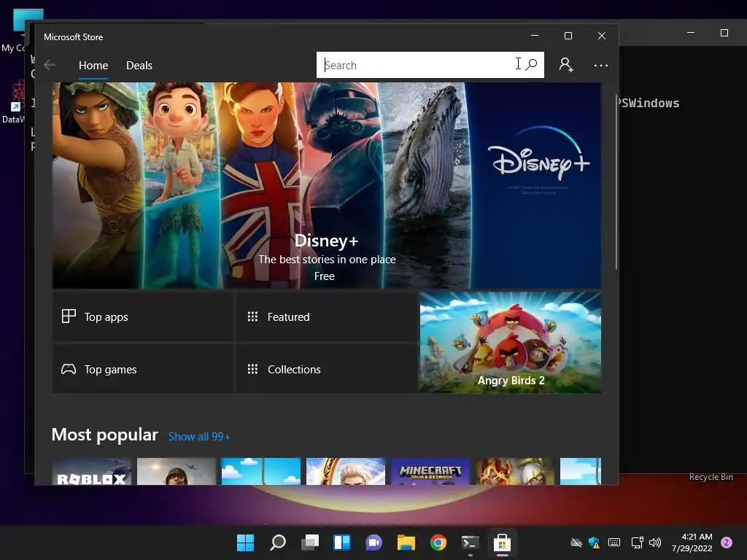Open the three-dot See more menu
Screen dimensions: 747x560
point(601,65)
